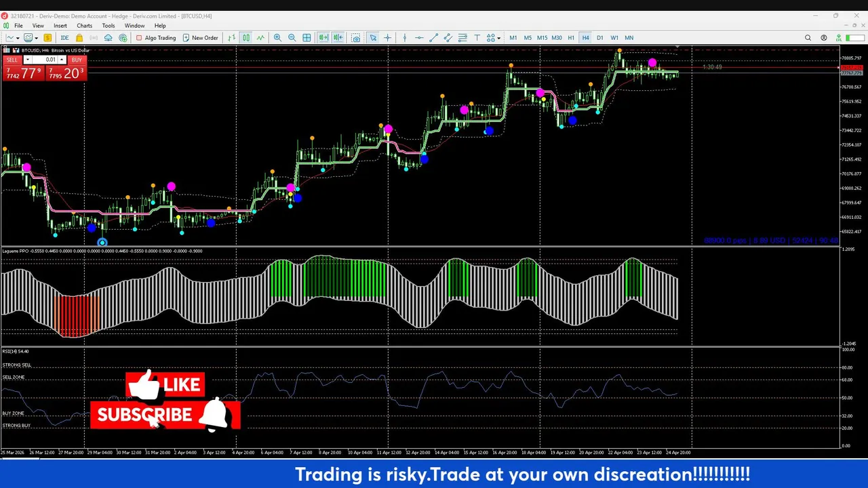Zoom in on the chart
Screen dimensions: 868x488
[x=277, y=38]
